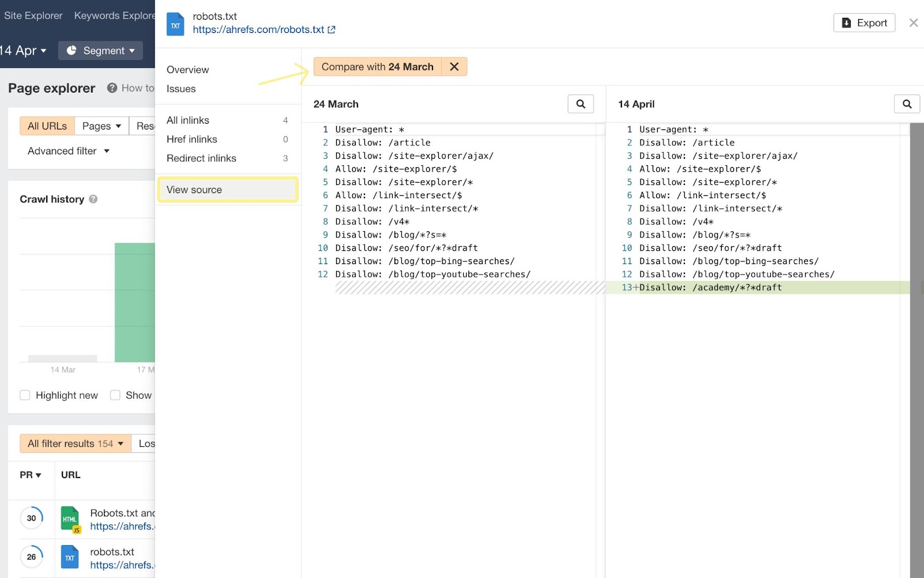
Task: Click the people icon on the Segment button
Action: (x=71, y=50)
